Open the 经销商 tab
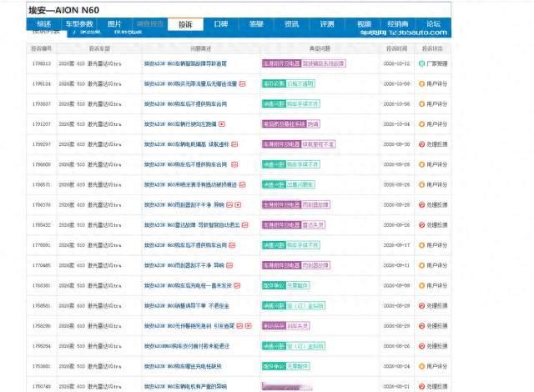 pyautogui.click(x=398, y=24)
